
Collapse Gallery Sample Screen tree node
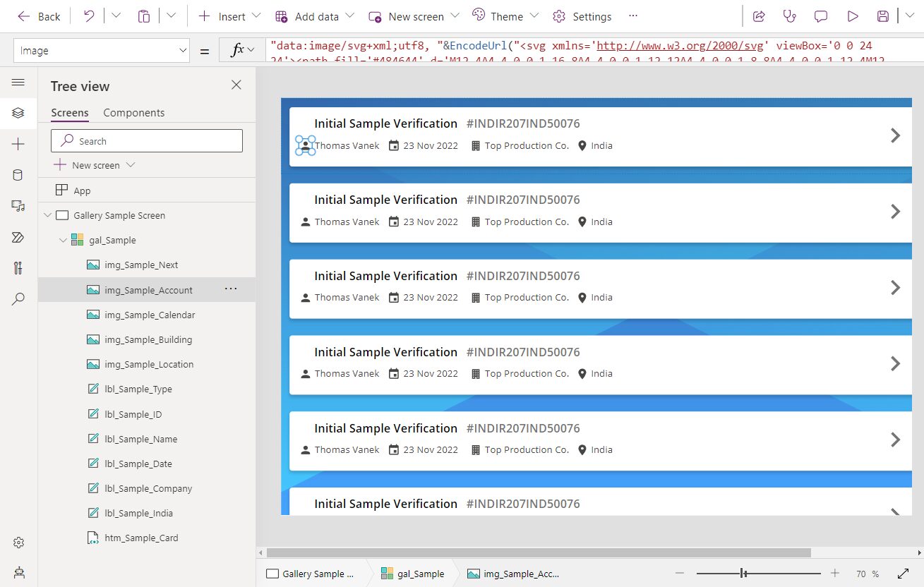[47, 216]
